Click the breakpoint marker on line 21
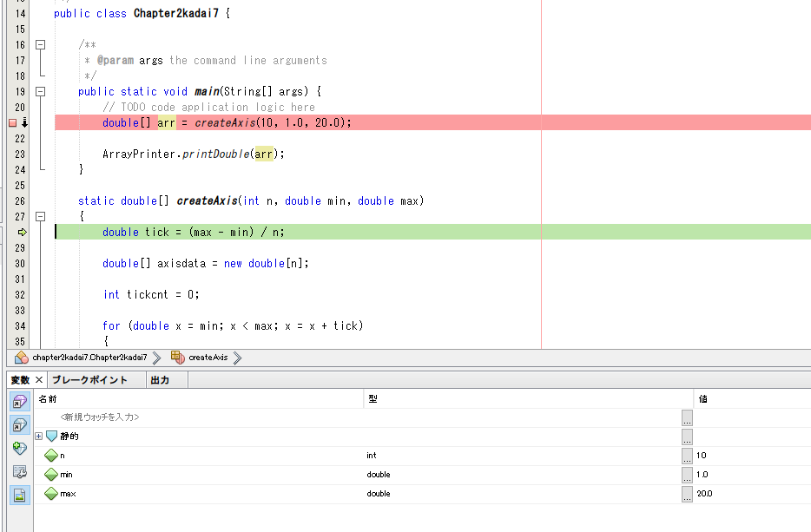 click(13, 123)
